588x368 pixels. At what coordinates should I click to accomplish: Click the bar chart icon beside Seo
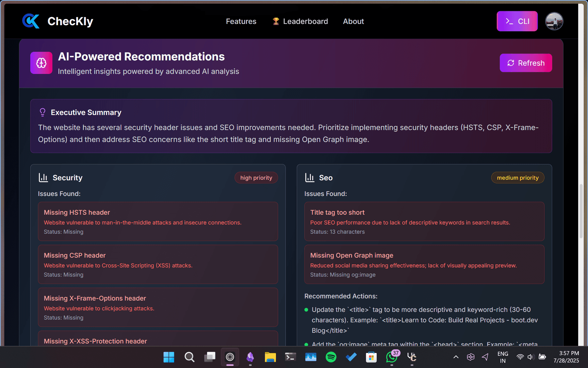coord(310,178)
